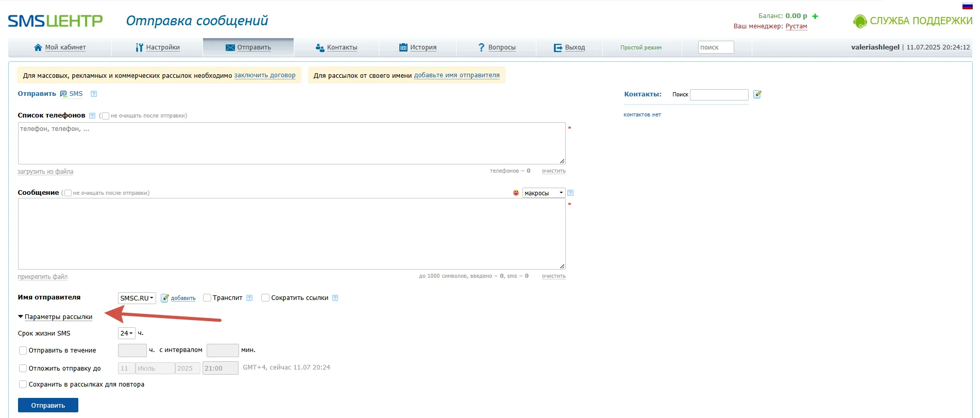
Task: Open the макросы dropdown
Action: [544, 193]
